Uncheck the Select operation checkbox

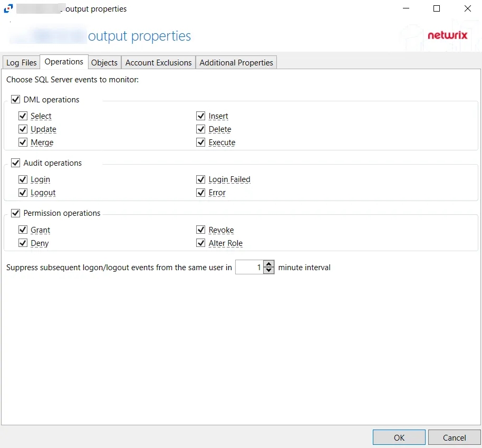coord(23,116)
